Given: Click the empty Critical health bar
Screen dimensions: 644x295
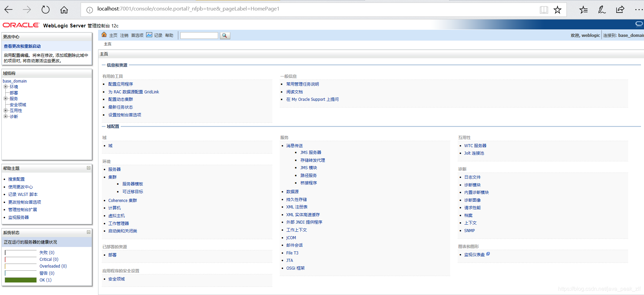Looking at the screenshot, I should coord(21,259).
